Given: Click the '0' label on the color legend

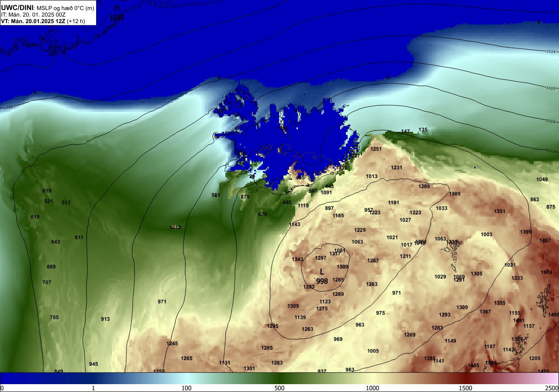Looking at the screenshot, I should point(2,388).
